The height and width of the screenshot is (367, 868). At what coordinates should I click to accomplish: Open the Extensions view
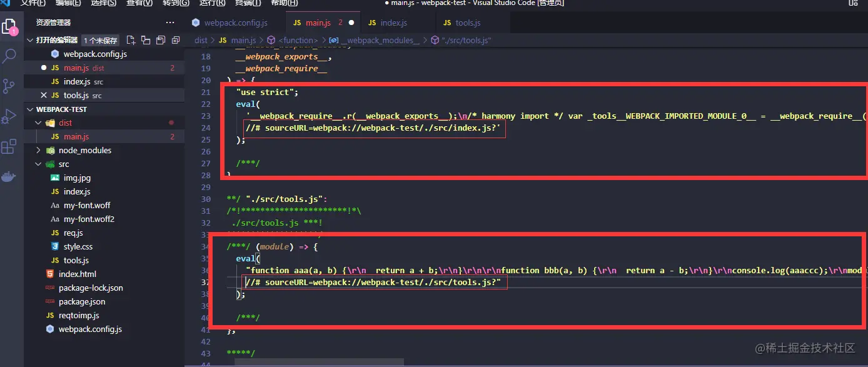click(9, 148)
